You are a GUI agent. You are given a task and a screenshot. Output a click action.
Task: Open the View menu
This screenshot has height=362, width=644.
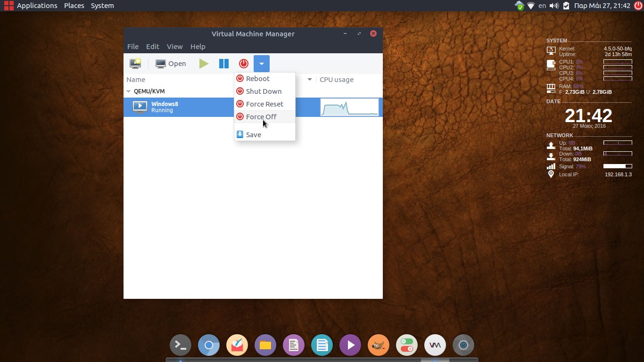pos(174,47)
